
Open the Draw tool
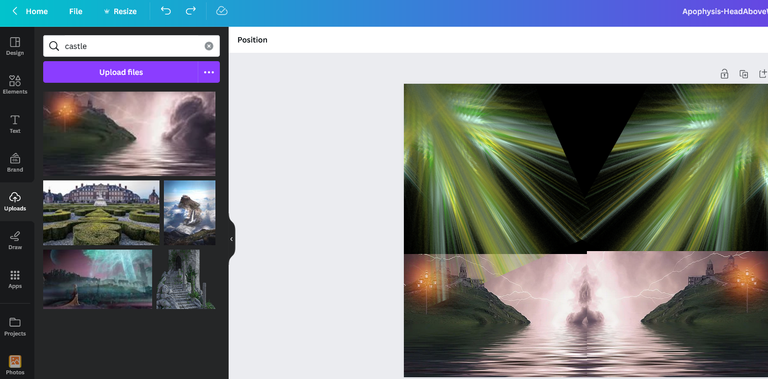point(15,240)
